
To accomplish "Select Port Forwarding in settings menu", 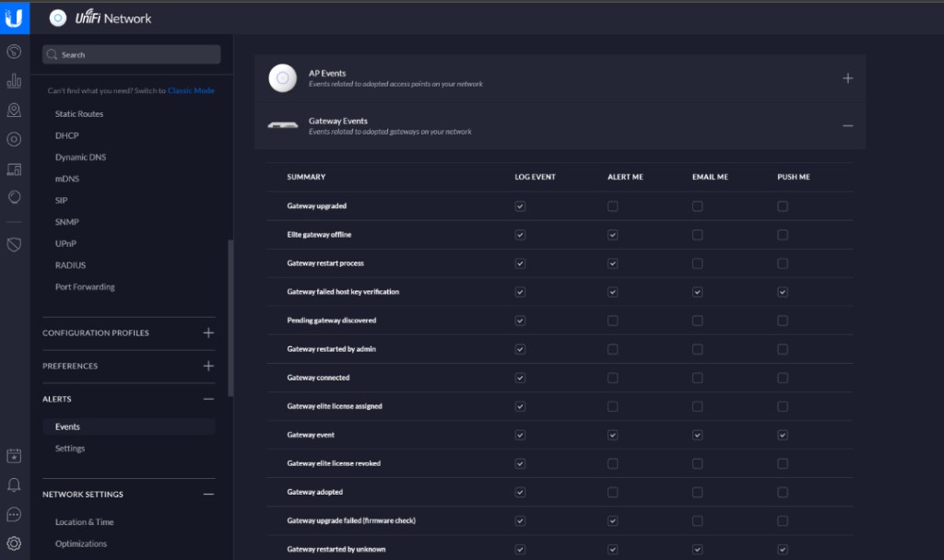I will (85, 286).
